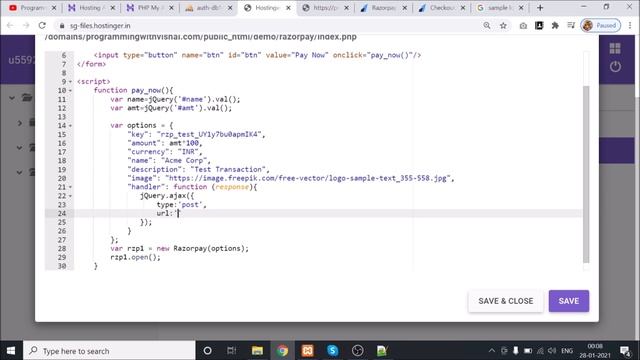Show hidden system tray icons arrow
The image size is (640, 360).
pyautogui.click(x=492, y=351)
